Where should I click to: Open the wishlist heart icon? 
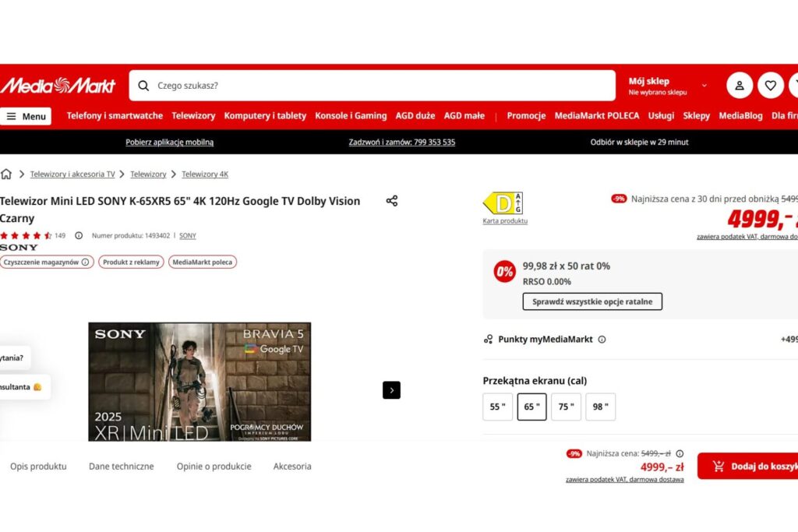coord(771,86)
